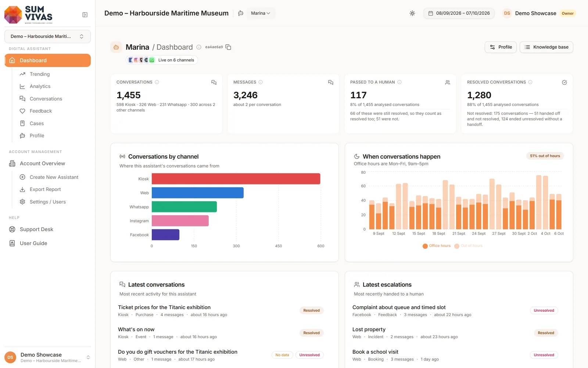Click the SumVivas logo
Screen dimensions: 588x368
(x=28, y=15)
